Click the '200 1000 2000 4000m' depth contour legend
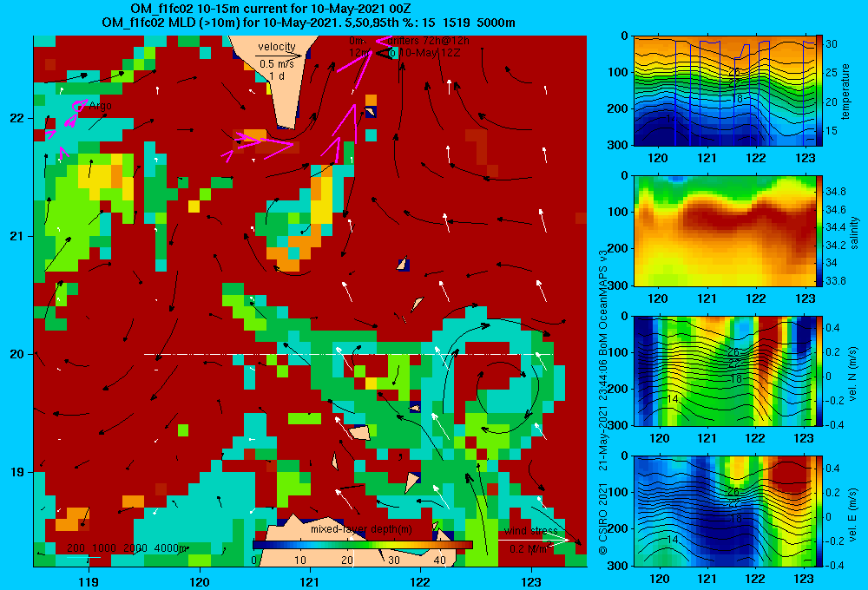The width and height of the screenshot is (868, 590). (127, 548)
